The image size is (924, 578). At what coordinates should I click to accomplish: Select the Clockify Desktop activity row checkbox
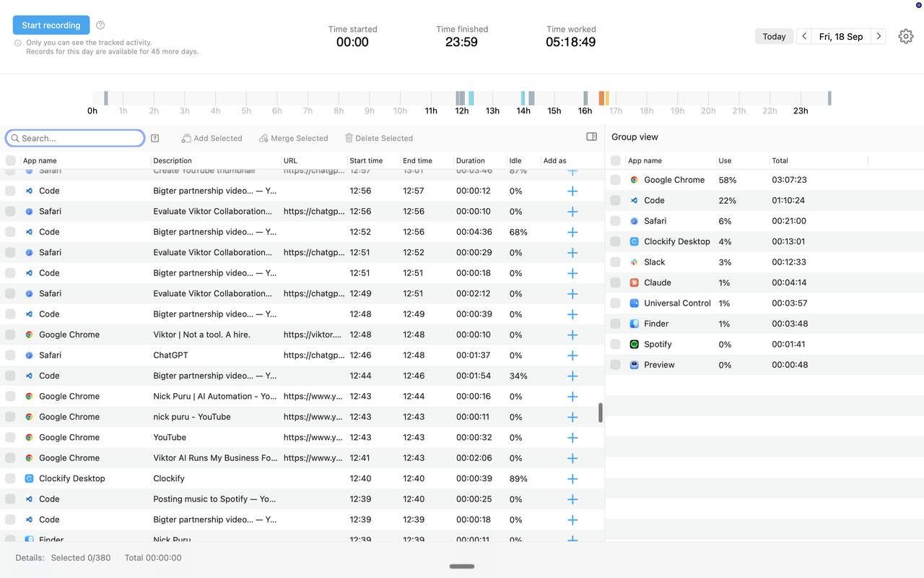coord(10,478)
